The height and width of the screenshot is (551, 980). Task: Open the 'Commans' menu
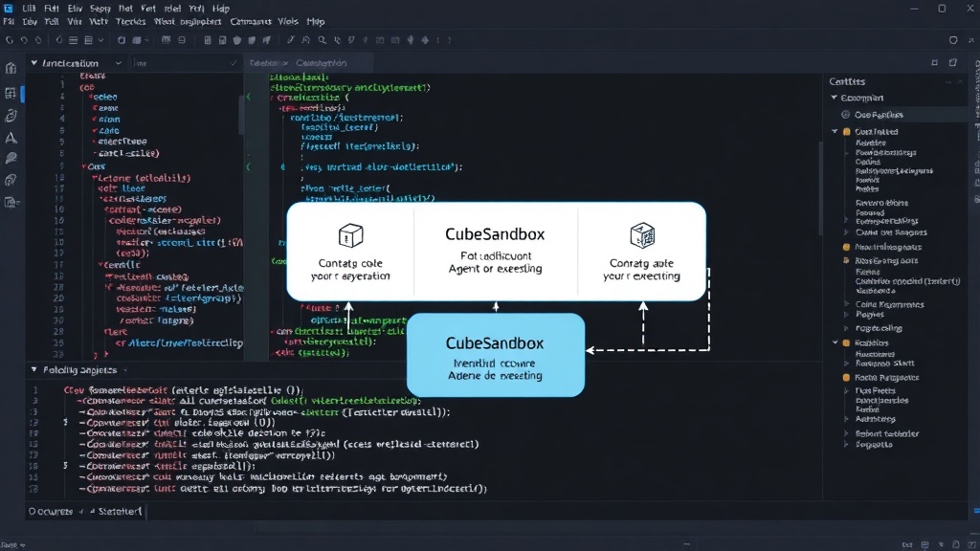pyautogui.click(x=250, y=21)
